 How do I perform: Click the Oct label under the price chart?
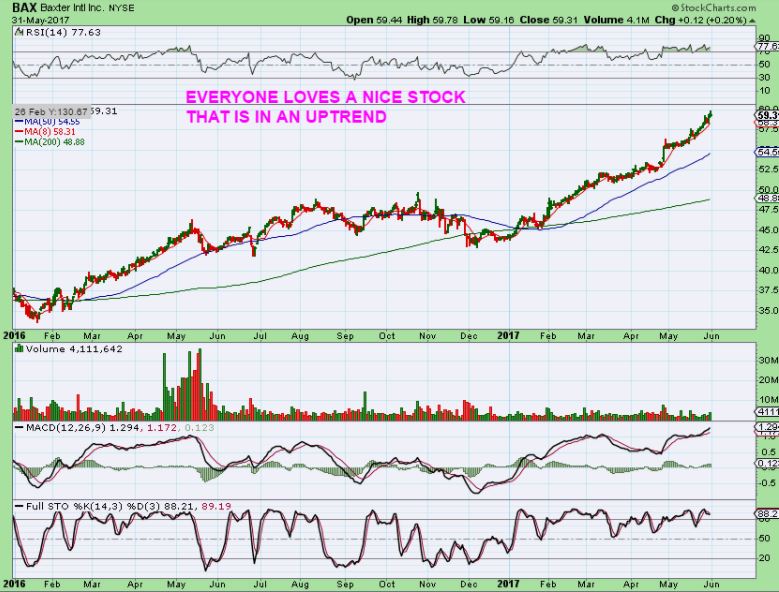pyautogui.click(x=387, y=336)
